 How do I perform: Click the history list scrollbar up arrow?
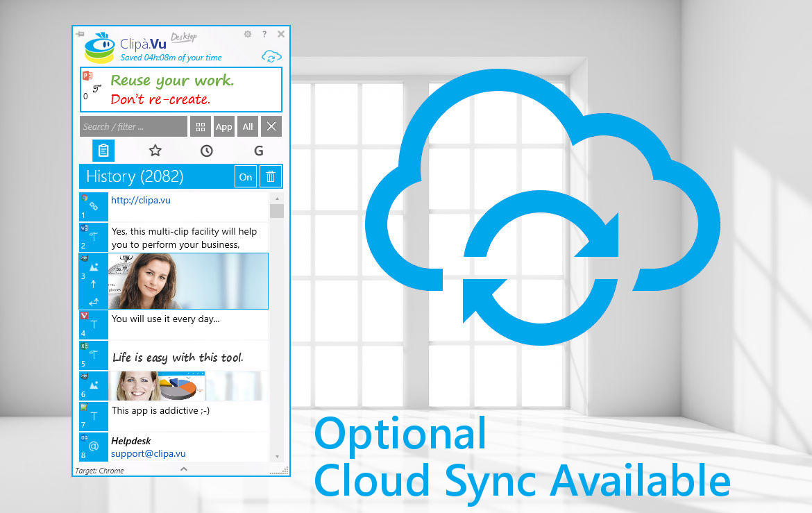tap(277, 199)
